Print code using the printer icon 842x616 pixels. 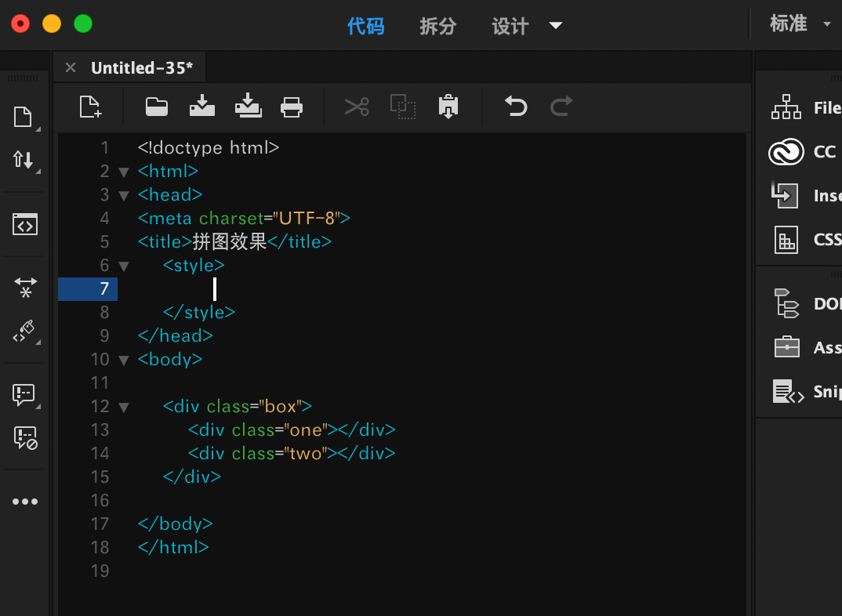[x=292, y=107]
